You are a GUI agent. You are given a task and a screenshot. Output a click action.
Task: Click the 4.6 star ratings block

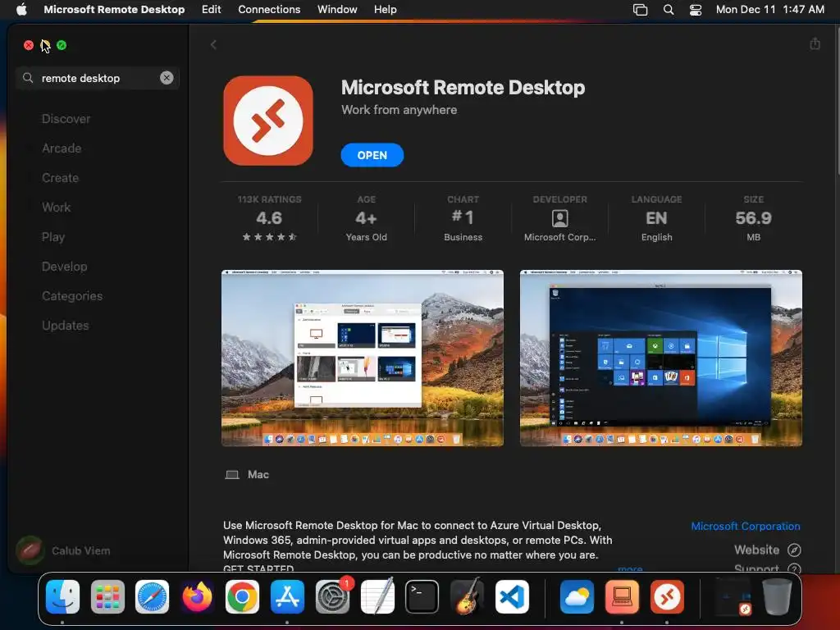tap(269, 218)
